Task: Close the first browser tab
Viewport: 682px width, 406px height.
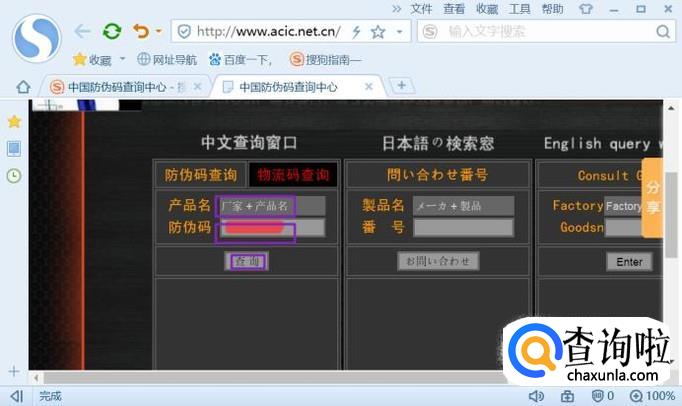Action: click(197, 87)
